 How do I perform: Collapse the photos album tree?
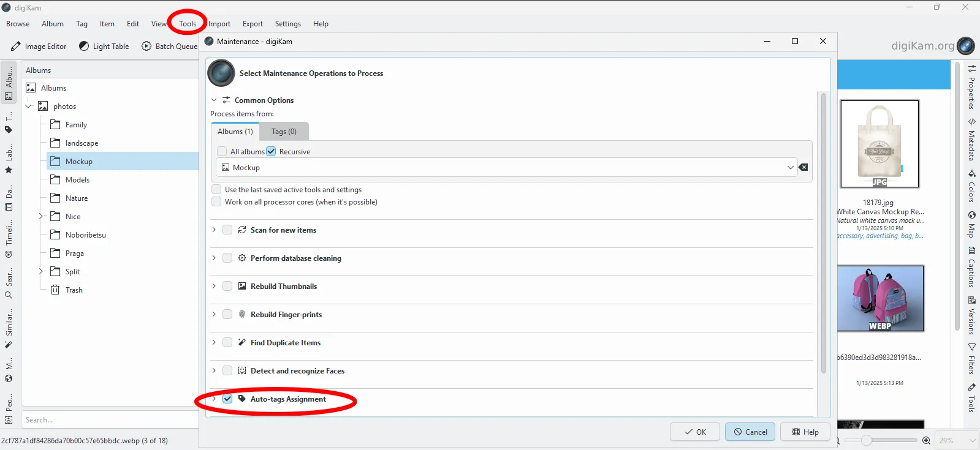coord(28,106)
